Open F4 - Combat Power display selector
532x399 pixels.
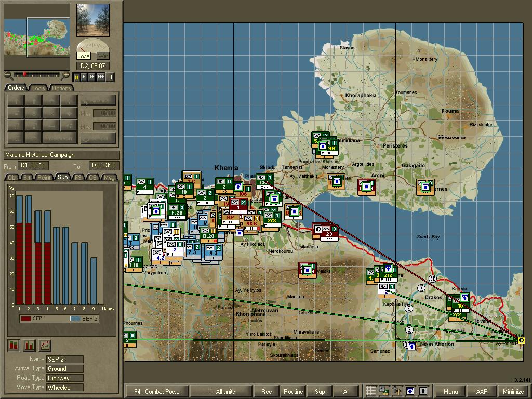(x=157, y=392)
